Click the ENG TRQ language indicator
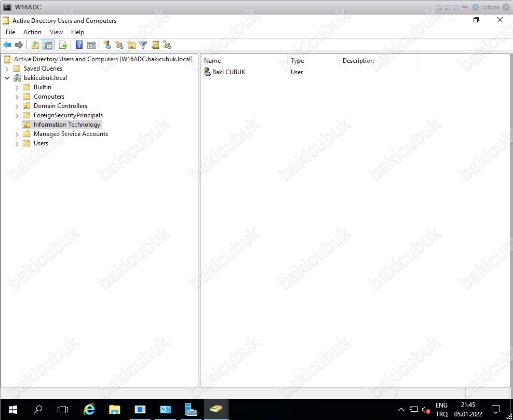This screenshot has width=513, height=420. (441, 410)
